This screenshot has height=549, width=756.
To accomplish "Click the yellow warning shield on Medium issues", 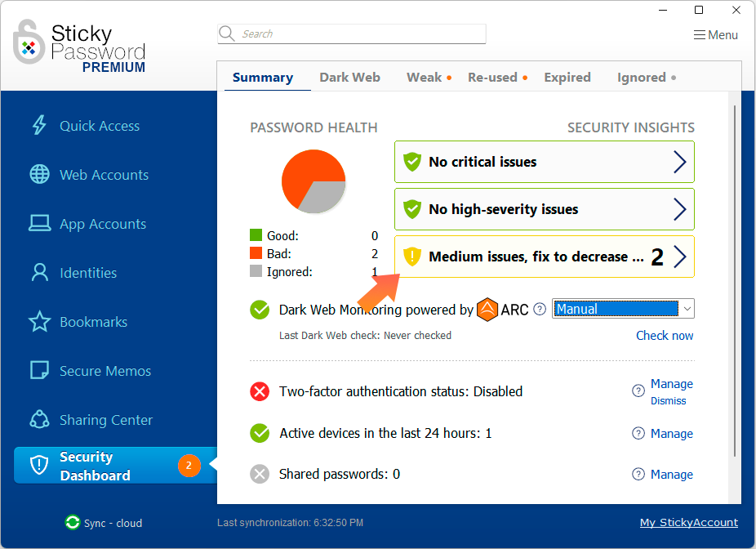I will click(x=412, y=257).
